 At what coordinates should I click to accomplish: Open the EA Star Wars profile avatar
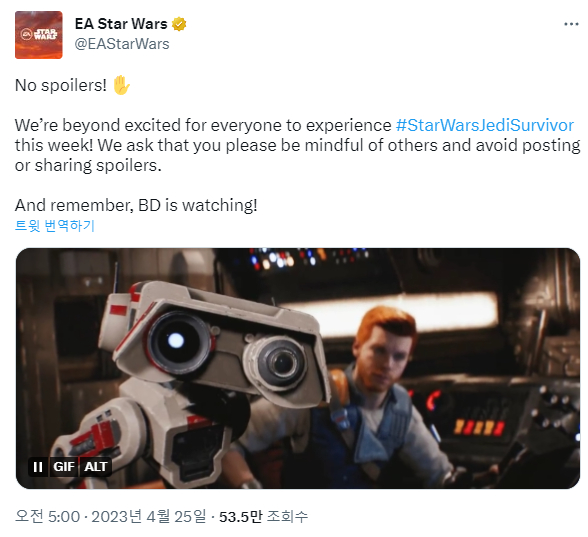39,35
